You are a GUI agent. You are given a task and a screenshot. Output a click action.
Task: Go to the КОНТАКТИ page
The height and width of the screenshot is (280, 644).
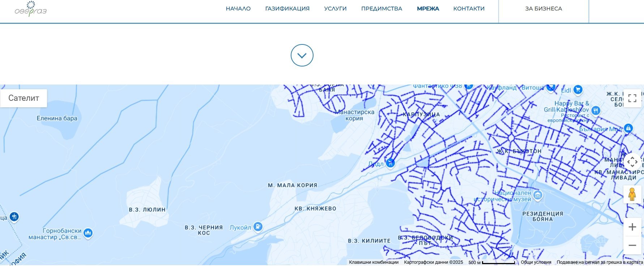click(x=469, y=9)
